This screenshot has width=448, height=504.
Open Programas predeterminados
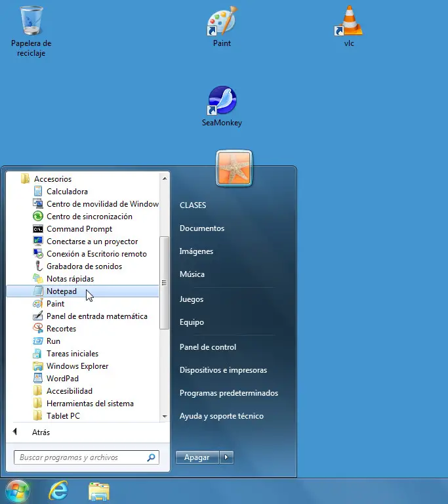(x=228, y=393)
